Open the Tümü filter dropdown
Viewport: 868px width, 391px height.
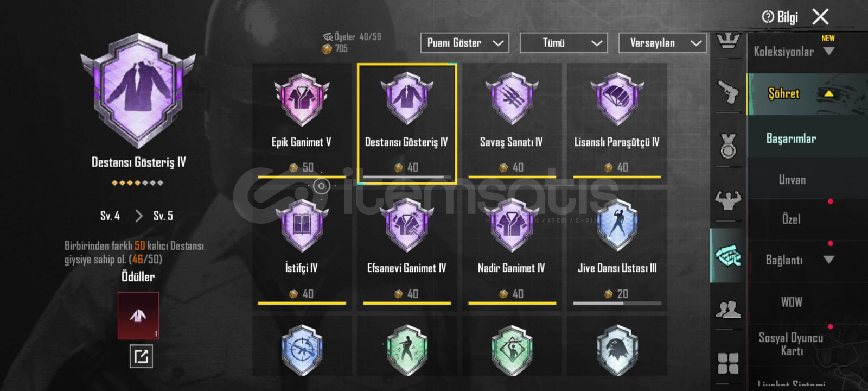564,43
